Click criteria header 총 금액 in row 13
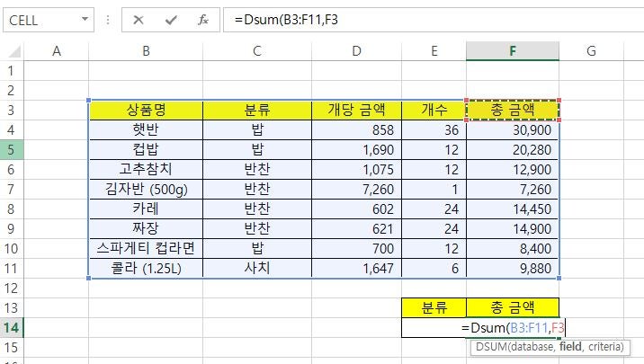Screen dimensions: 644x364 (513, 307)
